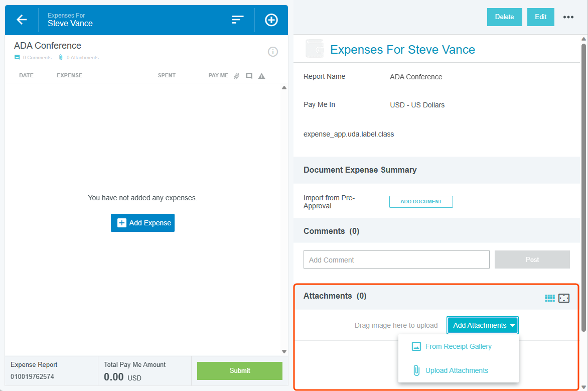Open the sort expenses icon

(x=237, y=20)
